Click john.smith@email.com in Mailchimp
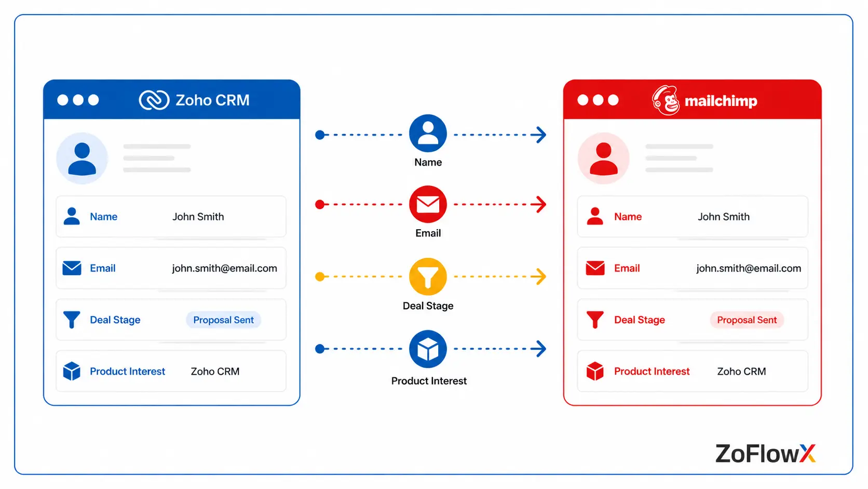The width and height of the screenshot is (868, 489). (x=749, y=268)
